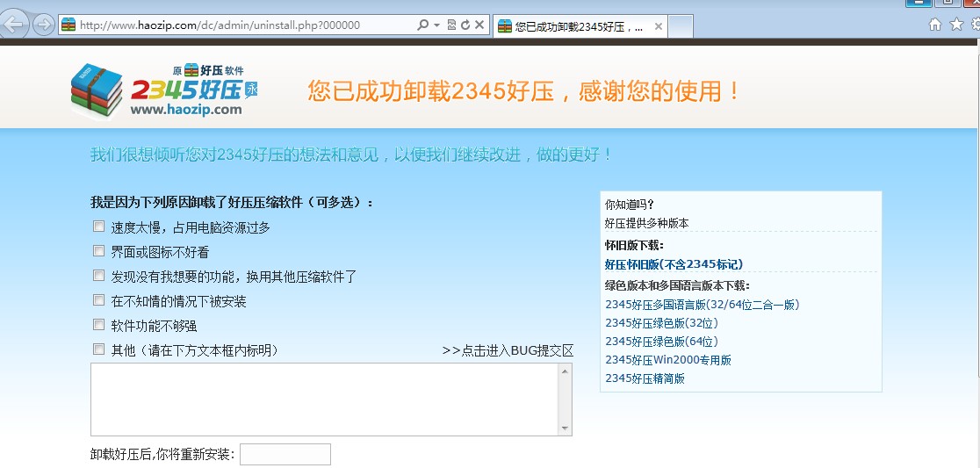Click the site favicon in address bar
Image resolution: width=980 pixels, height=468 pixels.
click(68, 25)
